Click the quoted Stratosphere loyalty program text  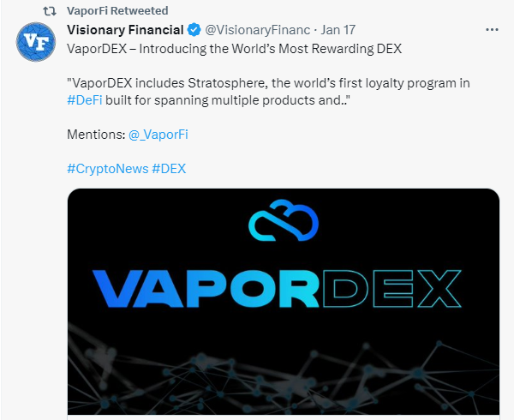pos(268,83)
